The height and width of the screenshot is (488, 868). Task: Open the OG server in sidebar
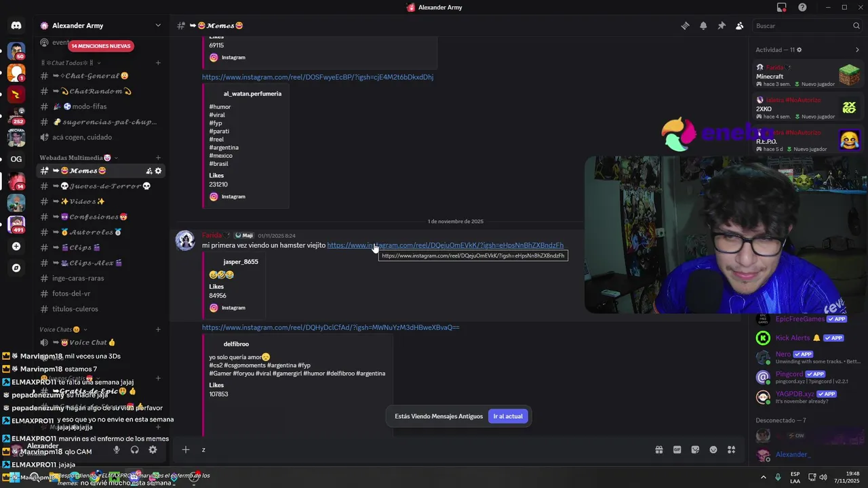[x=16, y=159]
